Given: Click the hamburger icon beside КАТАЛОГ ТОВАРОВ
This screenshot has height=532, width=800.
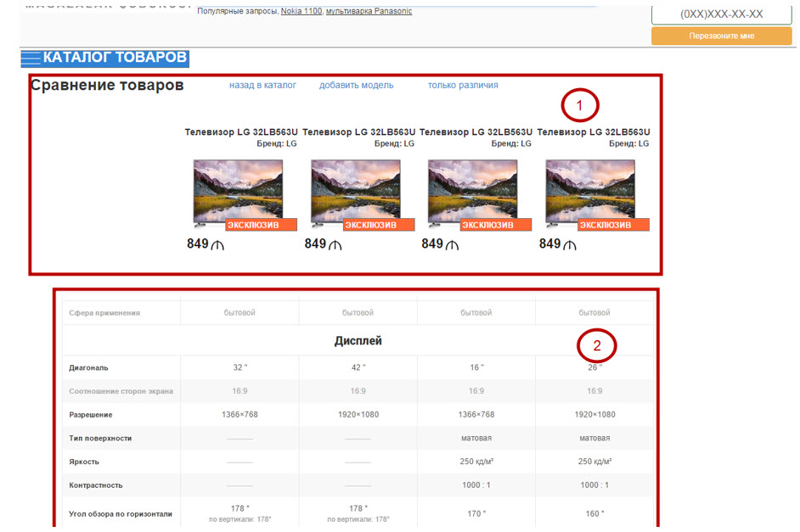Looking at the screenshot, I should click(31, 59).
